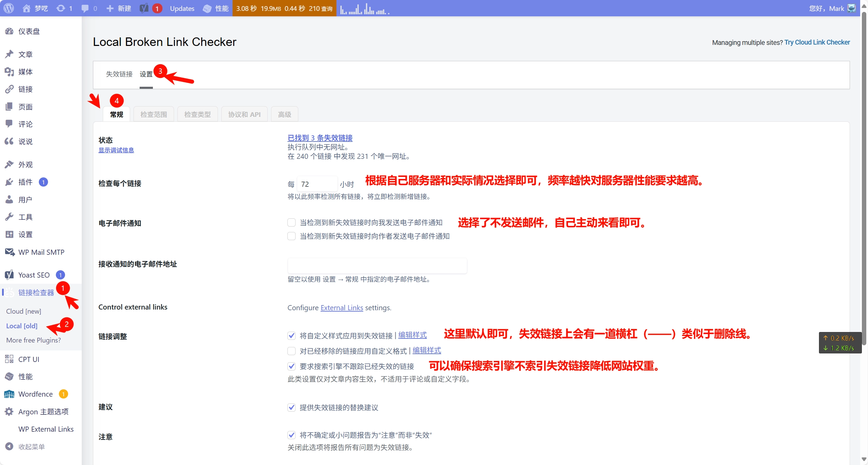Click 编辑样式 link for broken links

[412, 335]
